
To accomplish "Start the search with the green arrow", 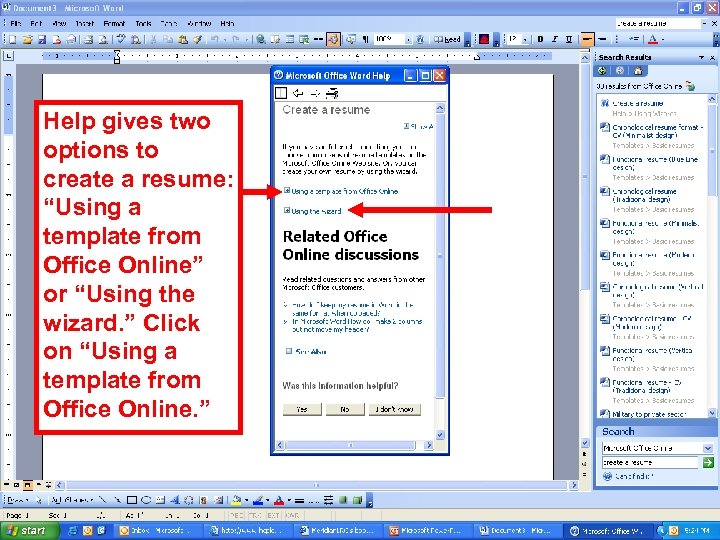I will coord(708,462).
